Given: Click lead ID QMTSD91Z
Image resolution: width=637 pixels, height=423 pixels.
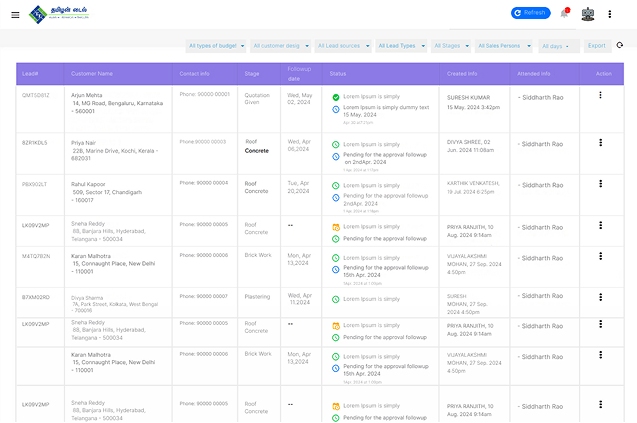Looking at the screenshot, I should click(35, 95).
